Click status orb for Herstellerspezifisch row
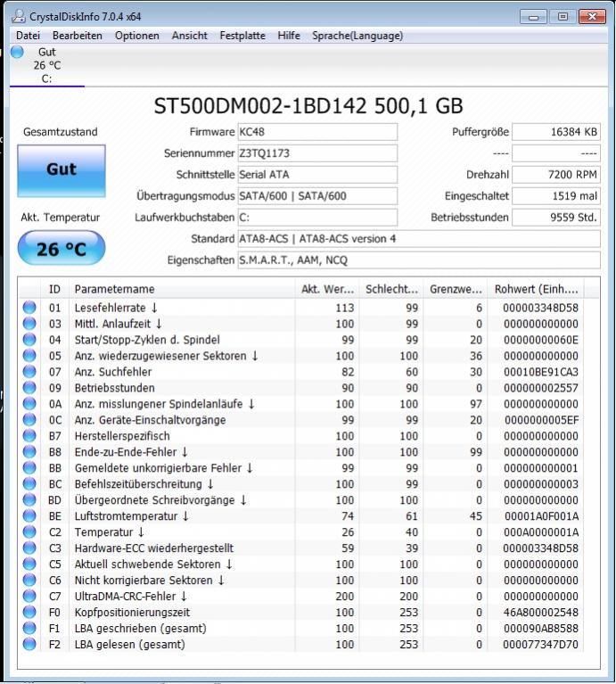The image size is (616, 684). pyautogui.click(x=29, y=436)
